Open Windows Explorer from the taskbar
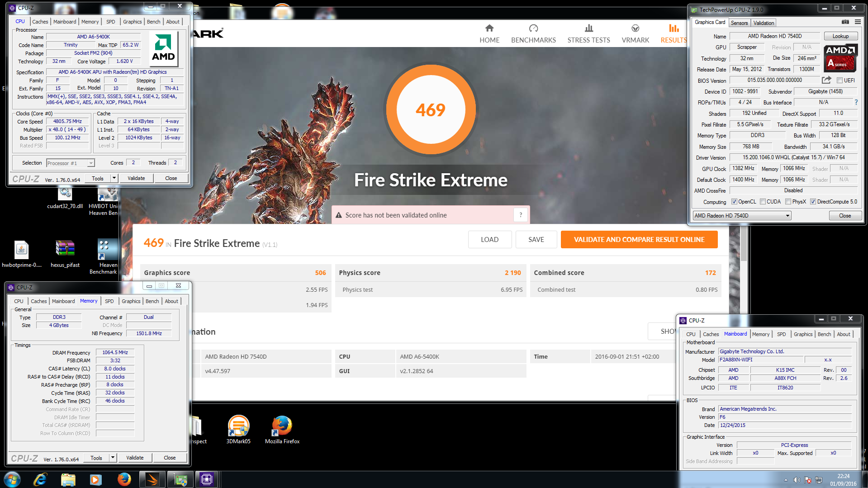 (68, 479)
